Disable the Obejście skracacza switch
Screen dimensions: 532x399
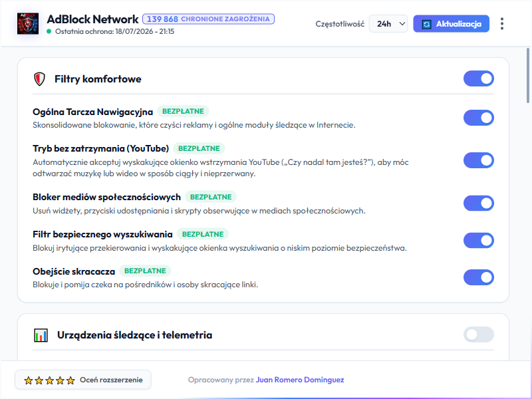click(x=478, y=277)
